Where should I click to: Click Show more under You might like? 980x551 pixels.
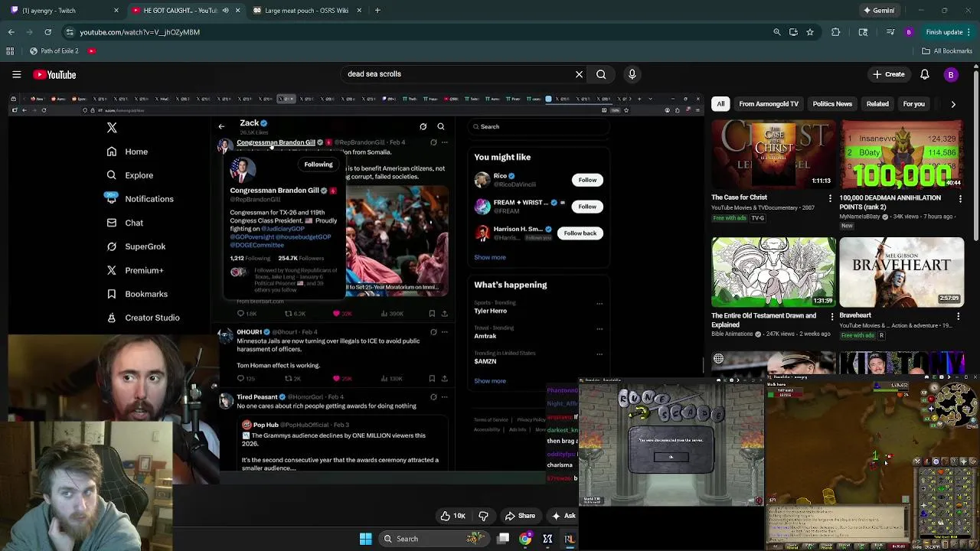pos(490,257)
